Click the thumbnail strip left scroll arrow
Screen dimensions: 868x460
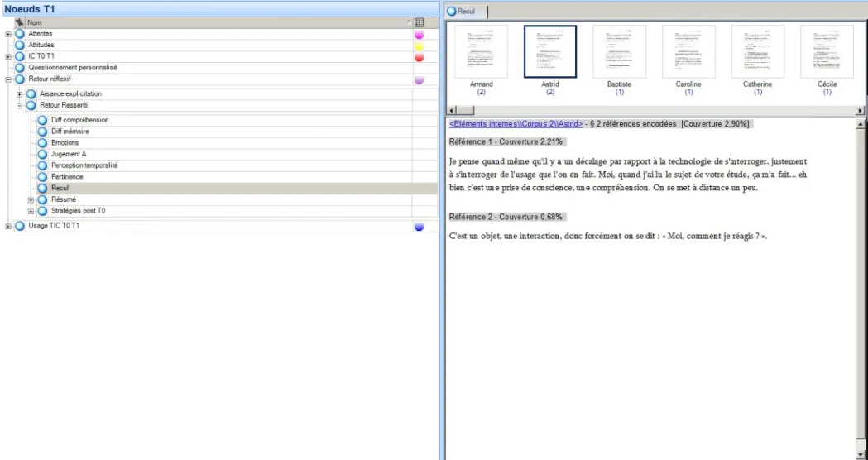[451, 111]
